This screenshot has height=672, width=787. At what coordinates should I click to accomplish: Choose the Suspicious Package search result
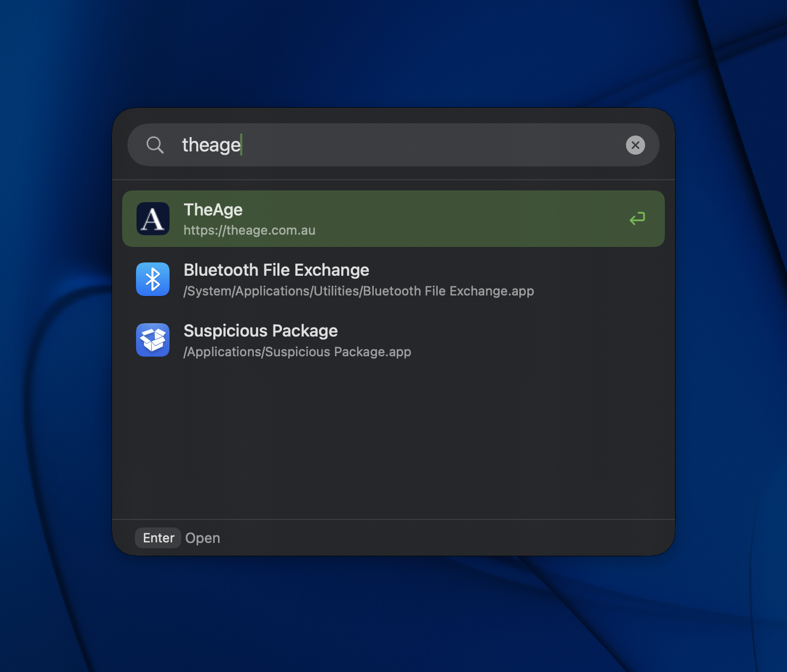coord(373,340)
